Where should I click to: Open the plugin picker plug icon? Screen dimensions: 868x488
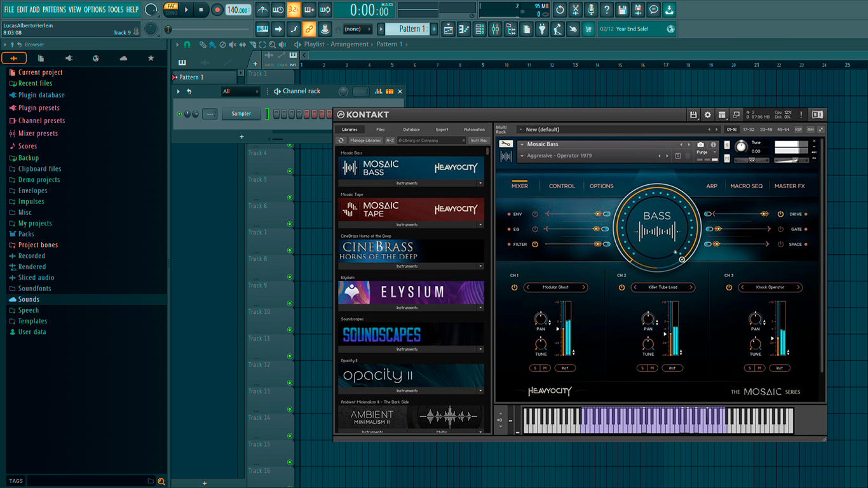[x=542, y=29]
